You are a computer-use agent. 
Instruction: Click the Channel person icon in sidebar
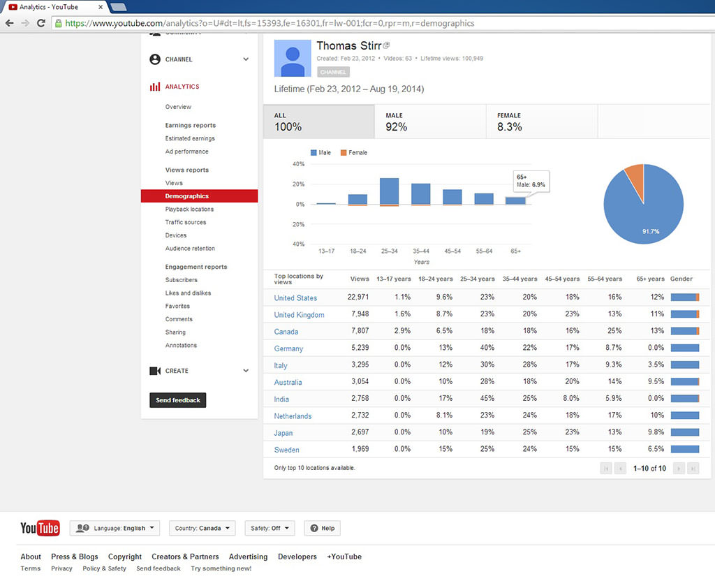click(x=155, y=59)
